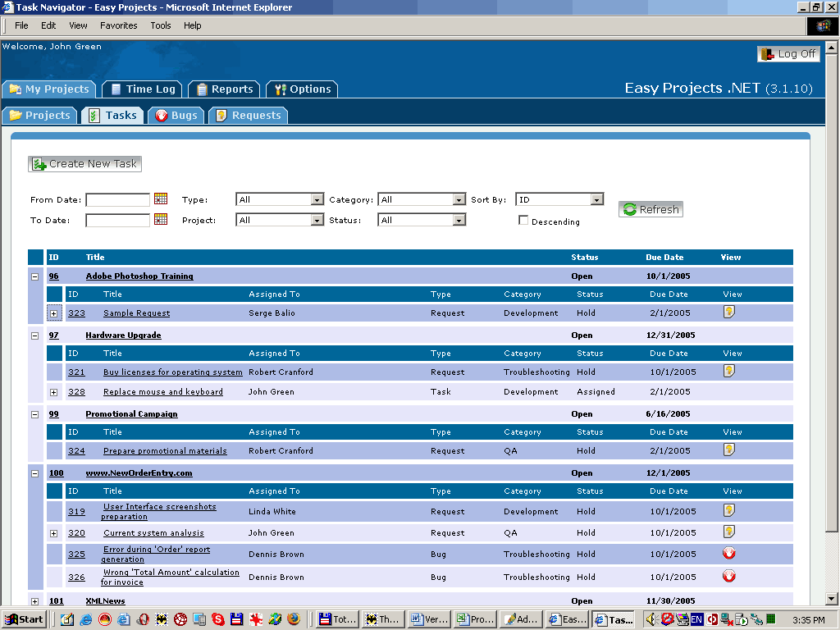Viewport: 840px width, 630px height.
Task: Expand task 320 Current system analysis
Action: point(53,533)
